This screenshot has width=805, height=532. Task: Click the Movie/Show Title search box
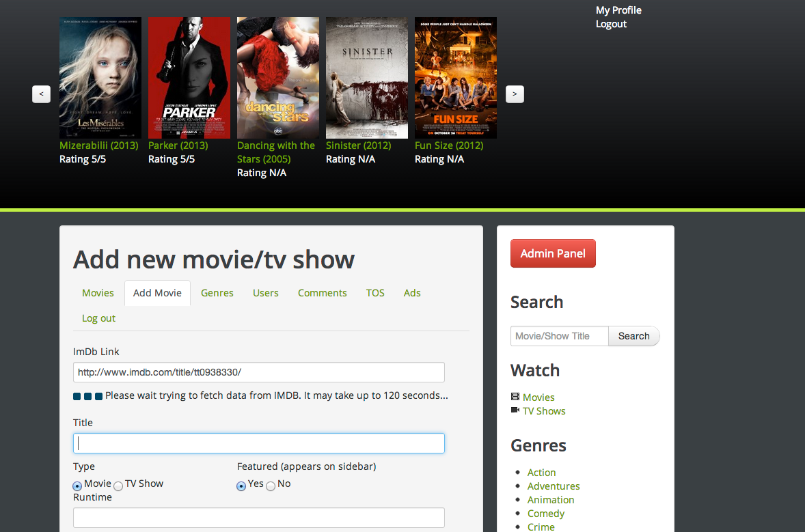tap(559, 336)
